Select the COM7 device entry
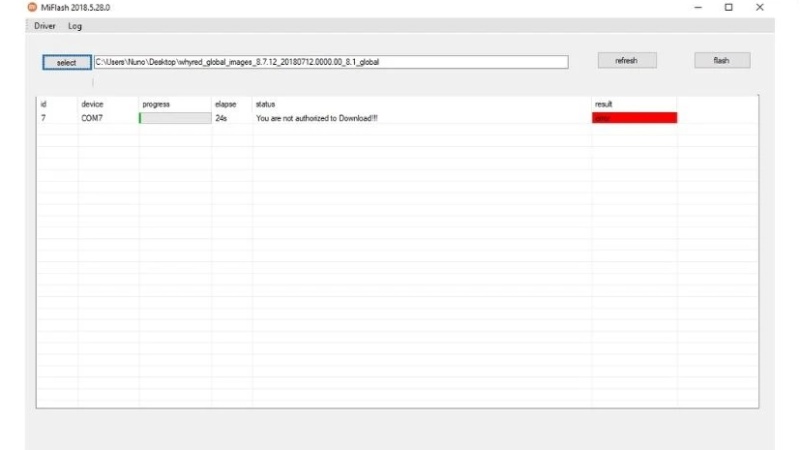This screenshot has width=800, height=450. pyautogui.click(x=91, y=118)
